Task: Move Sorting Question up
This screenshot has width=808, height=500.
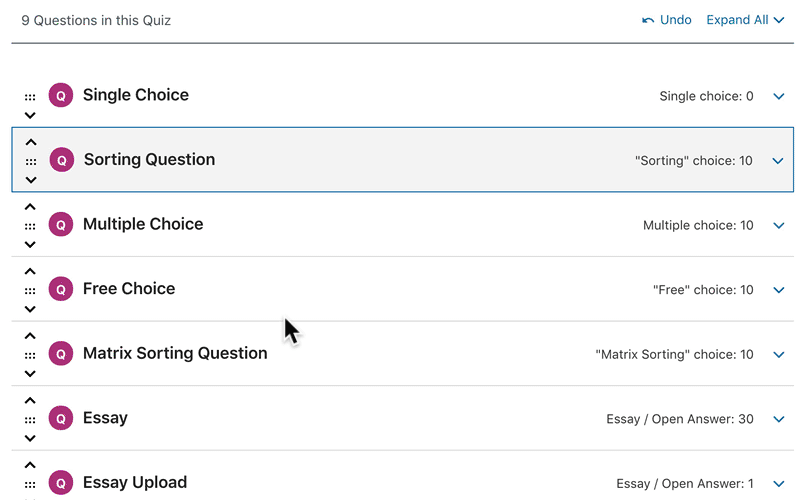Action: pyautogui.click(x=31, y=143)
